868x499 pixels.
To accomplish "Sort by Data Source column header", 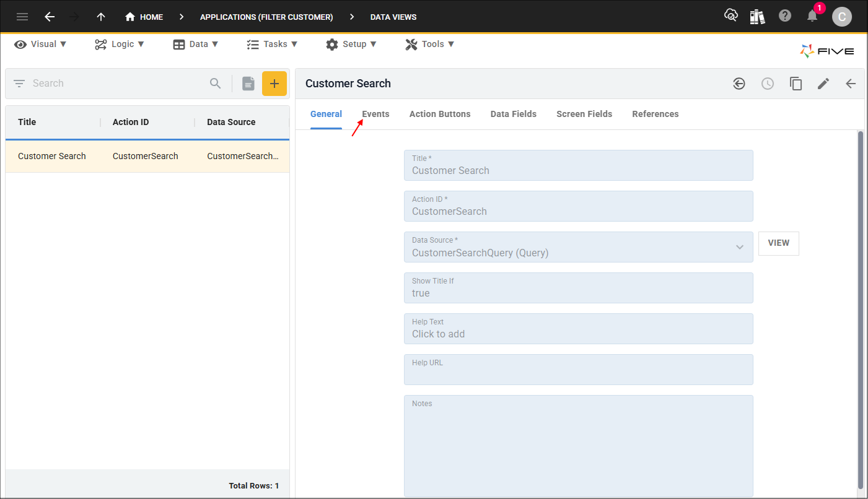I will tap(231, 122).
